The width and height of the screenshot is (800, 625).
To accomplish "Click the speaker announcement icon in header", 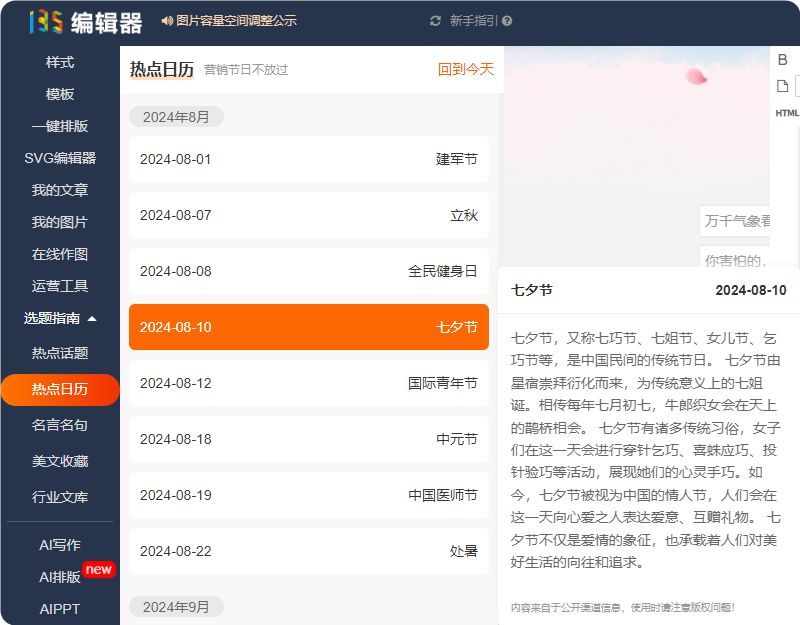I will (x=167, y=21).
